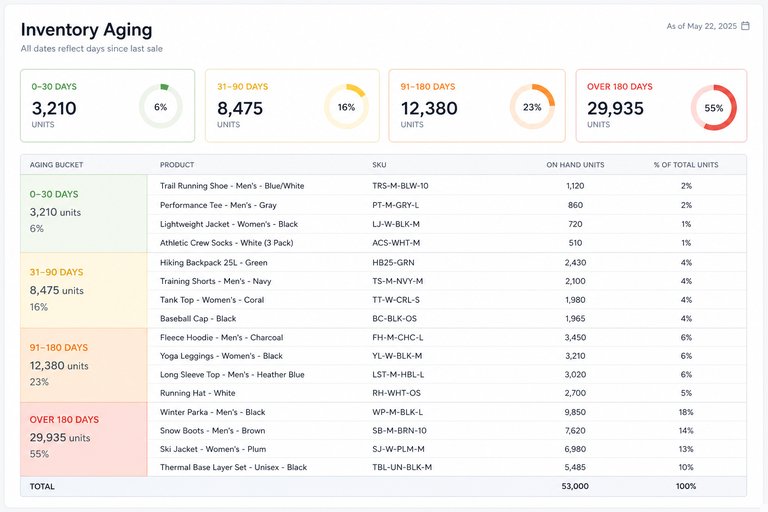Select Lightweight Jacket - Women's - Black
The width and height of the screenshot is (768, 512).
tap(229, 224)
